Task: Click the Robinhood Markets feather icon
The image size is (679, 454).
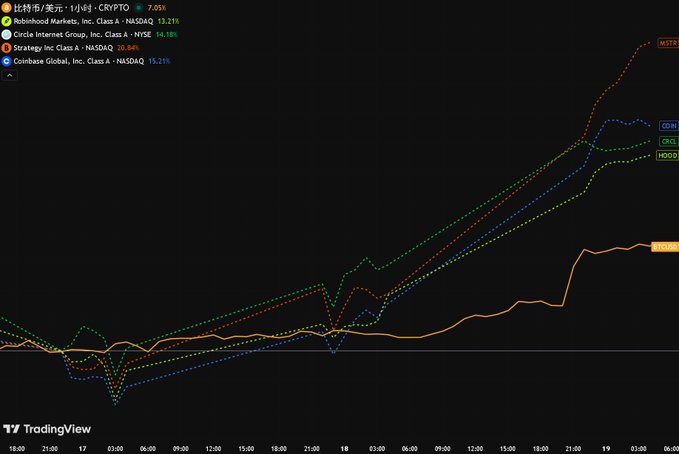Action: [x=6, y=21]
